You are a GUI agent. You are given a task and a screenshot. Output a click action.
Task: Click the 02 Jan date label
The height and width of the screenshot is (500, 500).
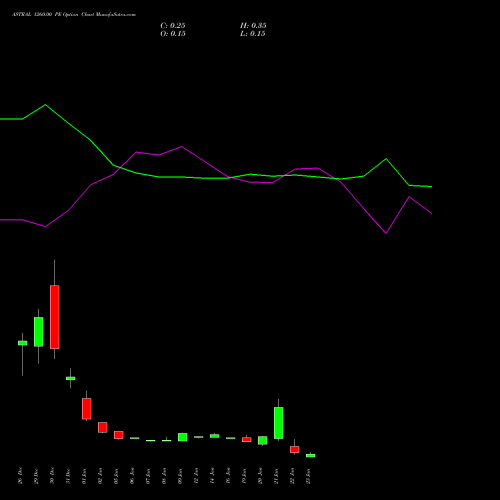click(x=100, y=476)
